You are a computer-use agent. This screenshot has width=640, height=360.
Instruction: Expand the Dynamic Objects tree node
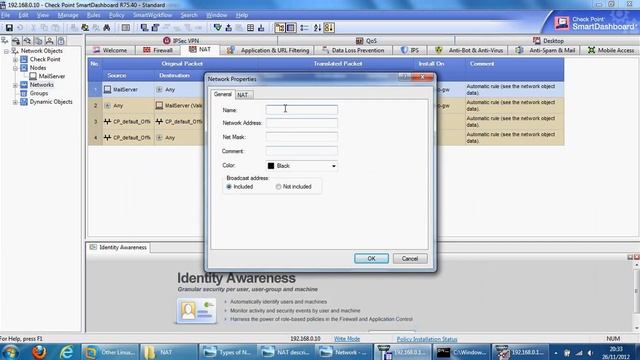pyautogui.click(x=16, y=102)
